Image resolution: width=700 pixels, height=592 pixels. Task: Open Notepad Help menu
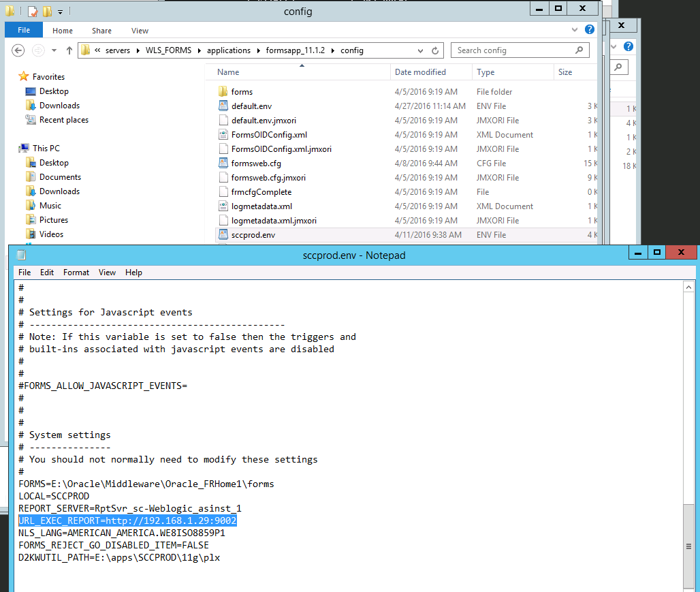133,272
